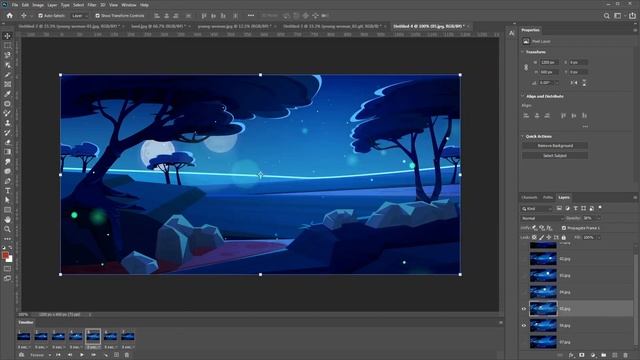Select frame 1 in the Timeline
Viewport: 640px width, 360px height.
point(24,336)
